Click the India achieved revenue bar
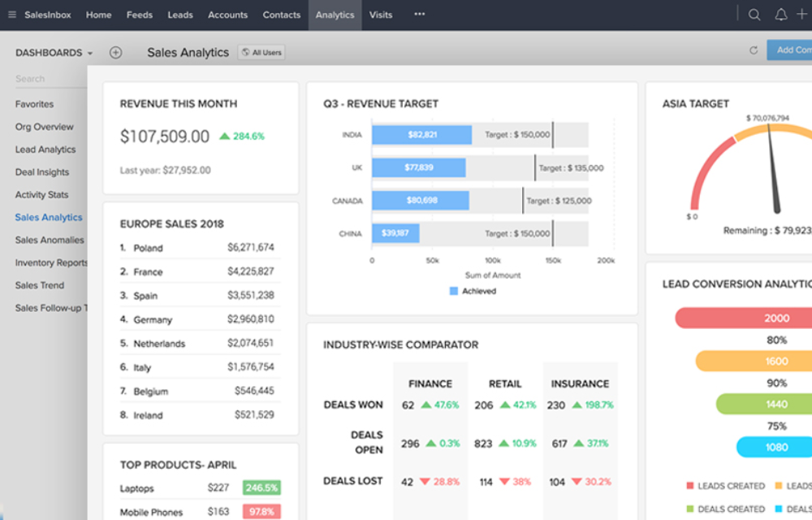The height and width of the screenshot is (520, 812). 421,135
